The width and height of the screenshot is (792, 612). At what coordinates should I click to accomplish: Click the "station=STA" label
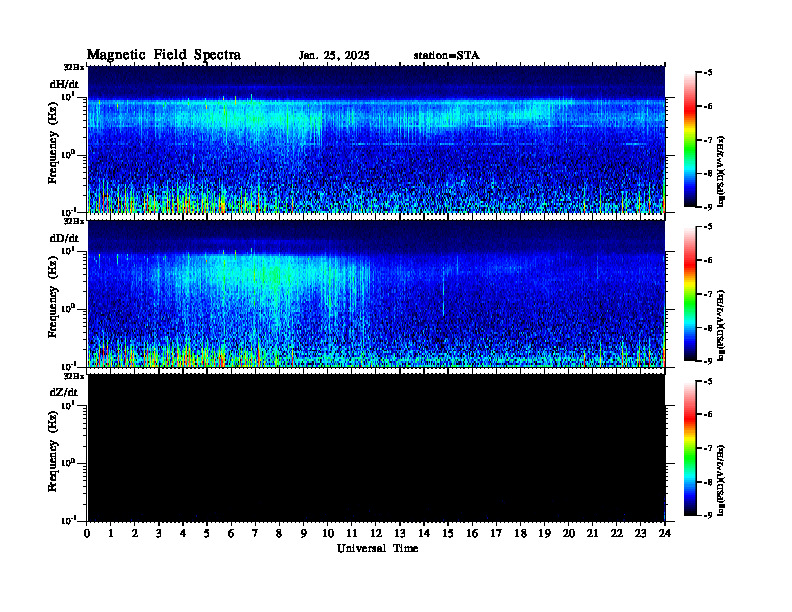pyautogui.click(x=446, y=56)
